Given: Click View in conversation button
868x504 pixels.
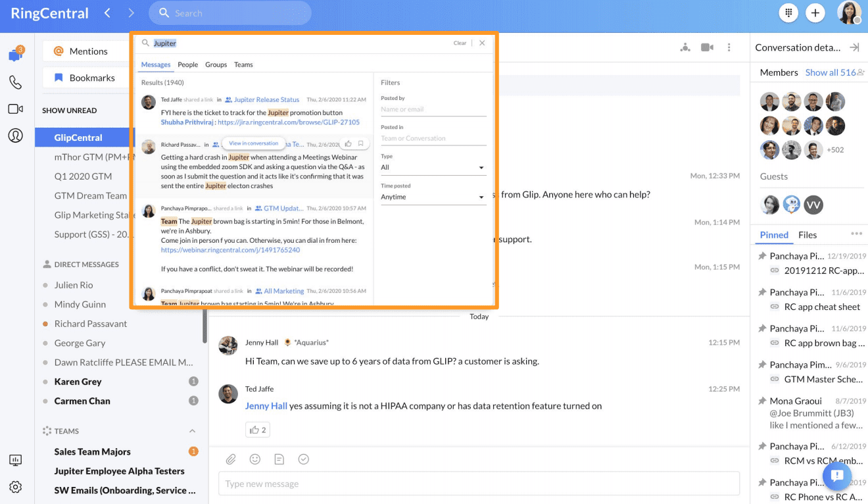Looking at the screenshot, I should tap(254, 143).
